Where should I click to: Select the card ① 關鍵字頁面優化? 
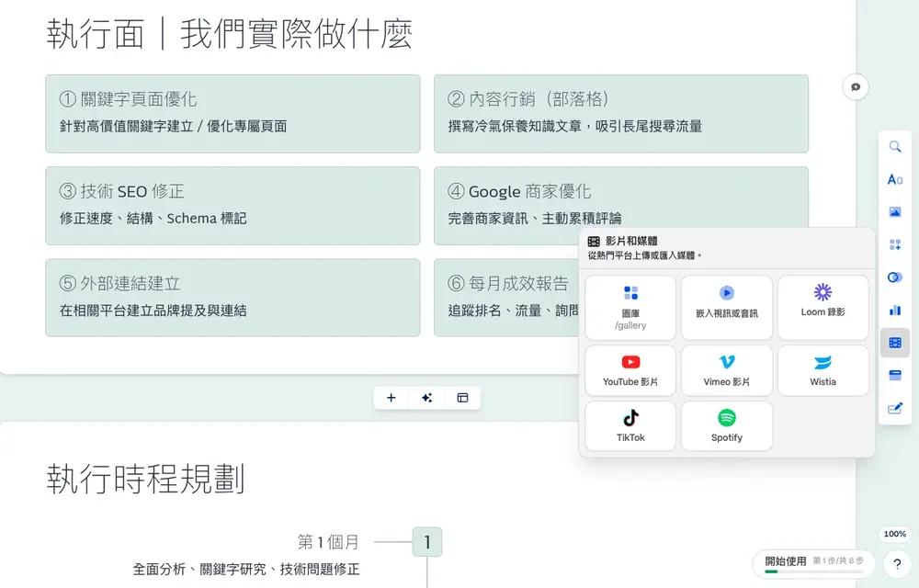point(233,114)
